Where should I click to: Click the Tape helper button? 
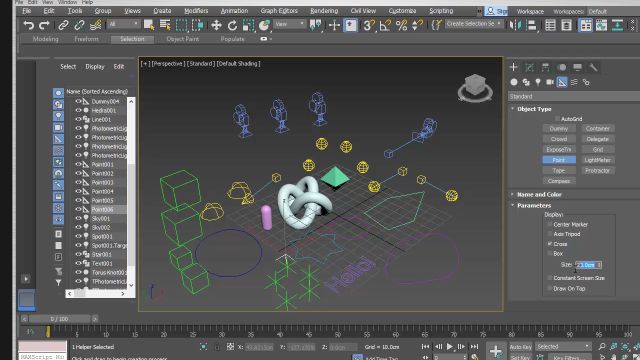coord(559,170)
